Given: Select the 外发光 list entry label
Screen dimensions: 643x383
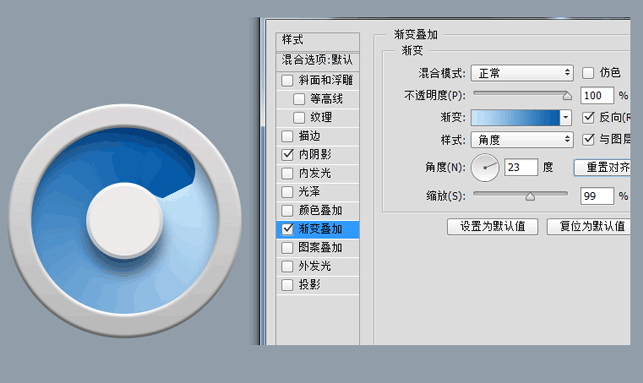Looking at the screenshot, I should tap(315, 267).
